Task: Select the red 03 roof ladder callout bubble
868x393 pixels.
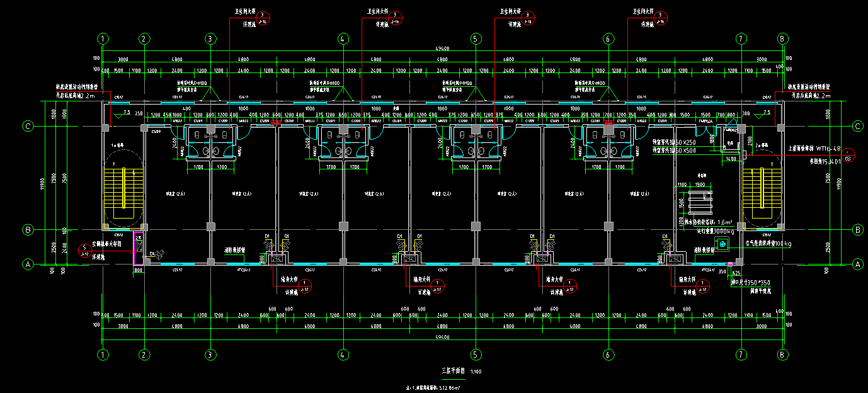Action: click(848, 153)
